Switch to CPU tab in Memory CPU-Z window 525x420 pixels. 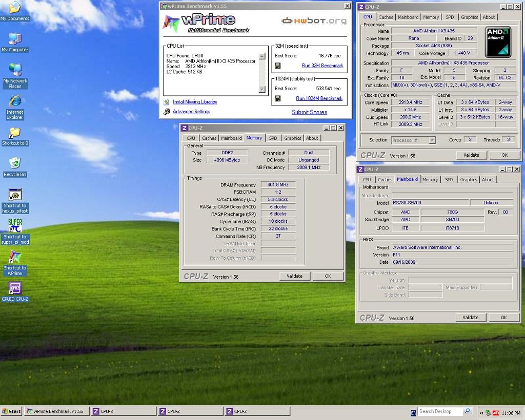pos(191,138)
